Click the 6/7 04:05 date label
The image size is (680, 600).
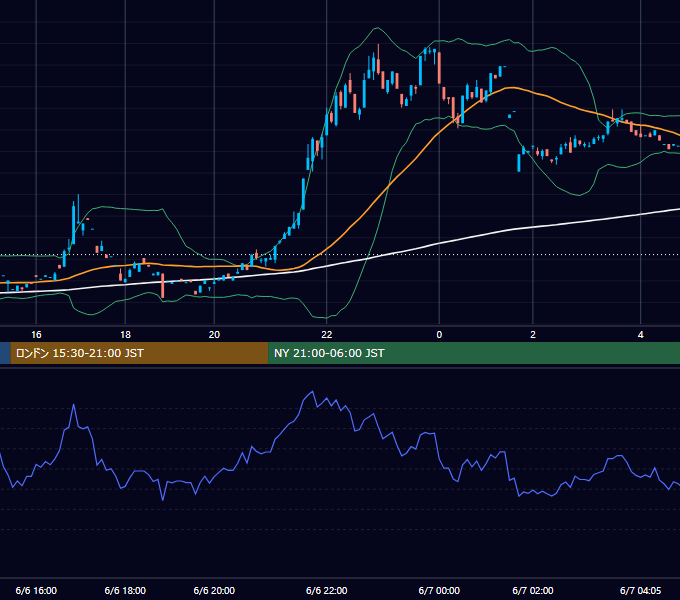(x=641, y=590)
